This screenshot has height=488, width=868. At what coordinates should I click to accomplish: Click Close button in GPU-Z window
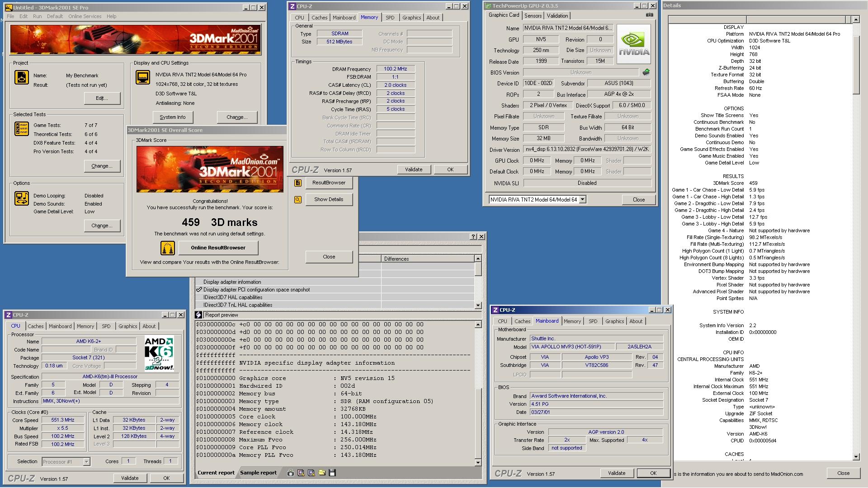coord(638,199)
